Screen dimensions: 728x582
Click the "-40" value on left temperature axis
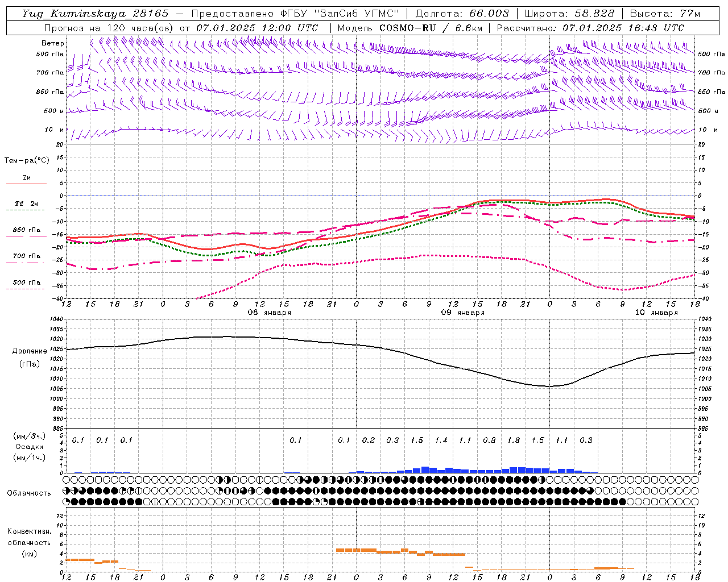tap(59, 300)
